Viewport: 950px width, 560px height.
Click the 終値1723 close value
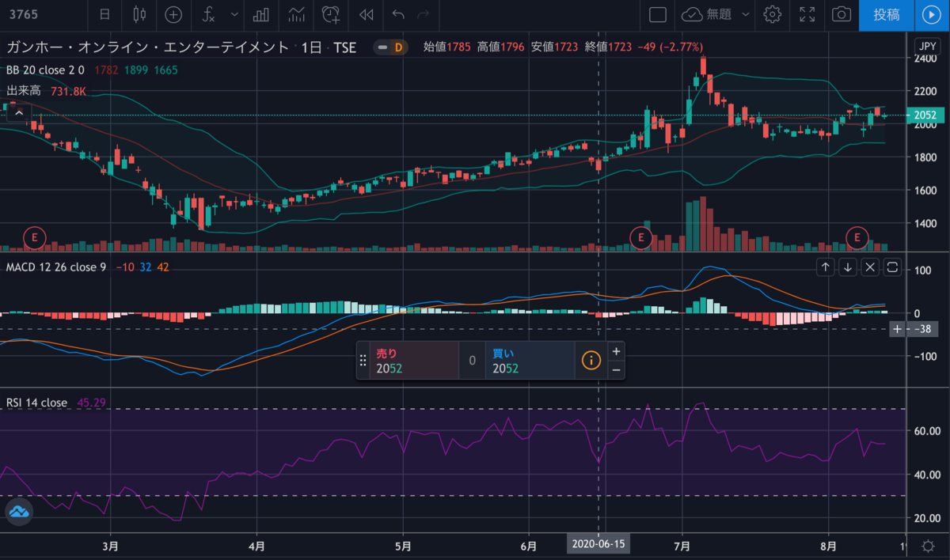(x=610, y=47)
